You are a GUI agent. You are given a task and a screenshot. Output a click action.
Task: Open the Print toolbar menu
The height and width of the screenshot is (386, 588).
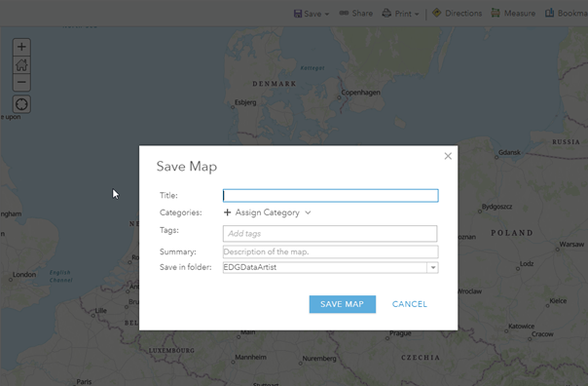point(400,14)
